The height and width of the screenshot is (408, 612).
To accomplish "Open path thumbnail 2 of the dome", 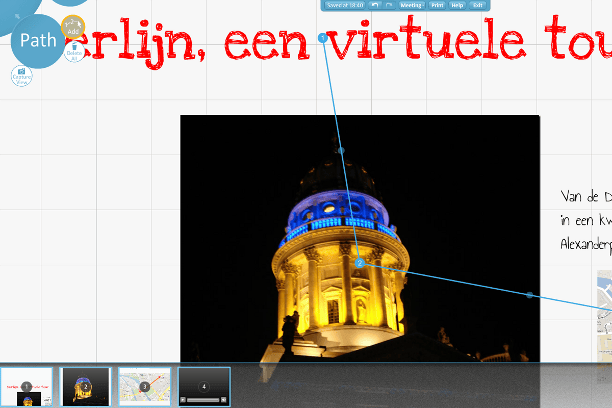I will point(86,387).
